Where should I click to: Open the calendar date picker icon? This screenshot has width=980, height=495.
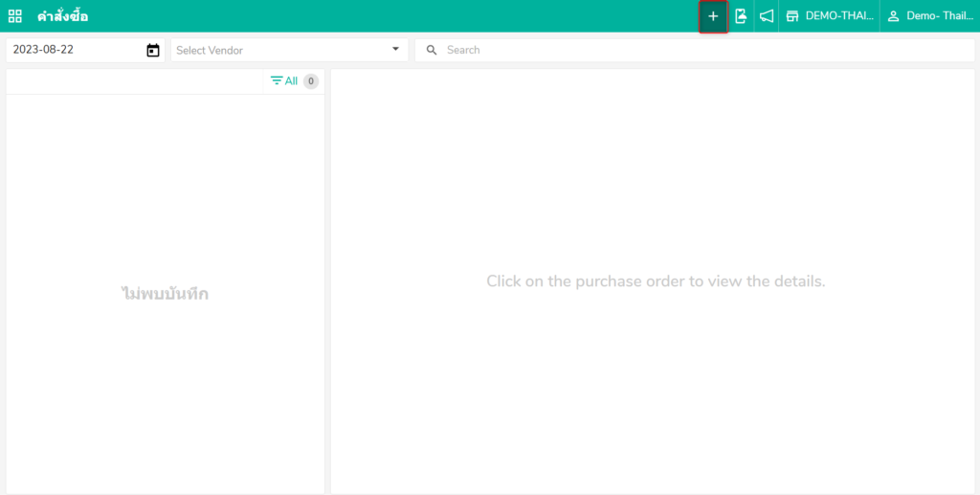pyautogui.click(x=153, y=50)
